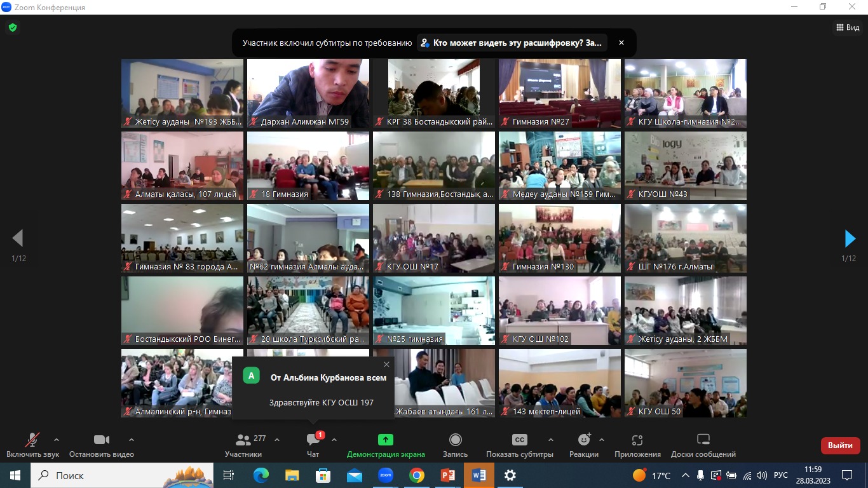Click "Кто может видеть эту расшифровку?" link
This screenshot has width=868, height=488.
click(x=512, y=43)
